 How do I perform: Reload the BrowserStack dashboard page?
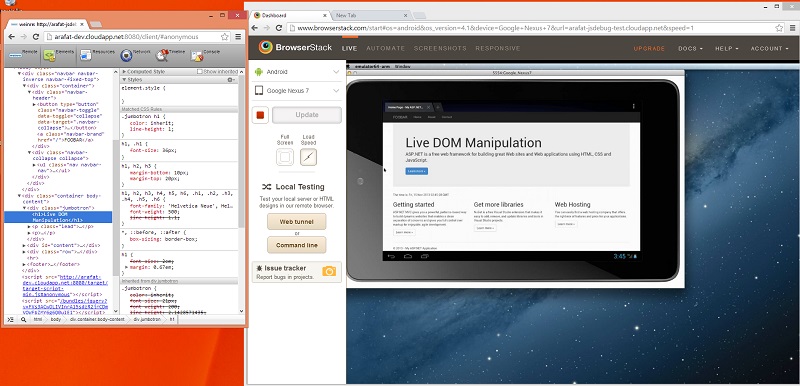click(x=279, y=28)
